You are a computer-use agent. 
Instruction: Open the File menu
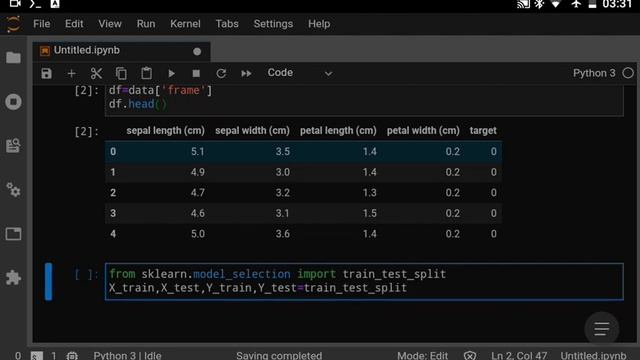[x=42, y=24]
